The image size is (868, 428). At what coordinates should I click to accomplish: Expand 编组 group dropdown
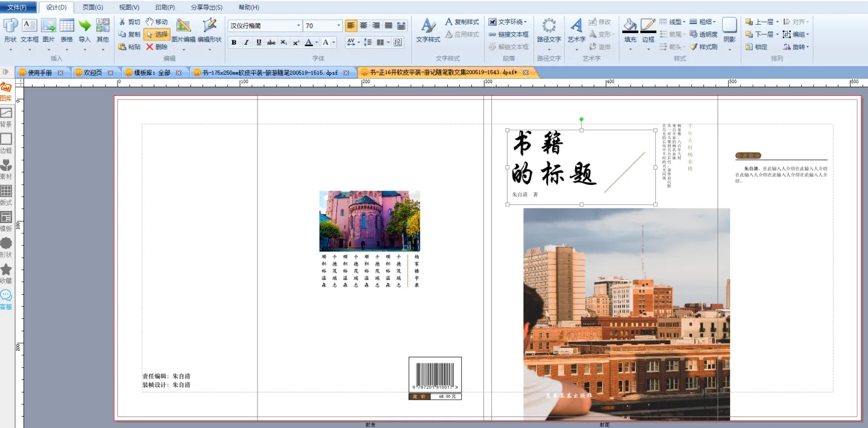807,34
